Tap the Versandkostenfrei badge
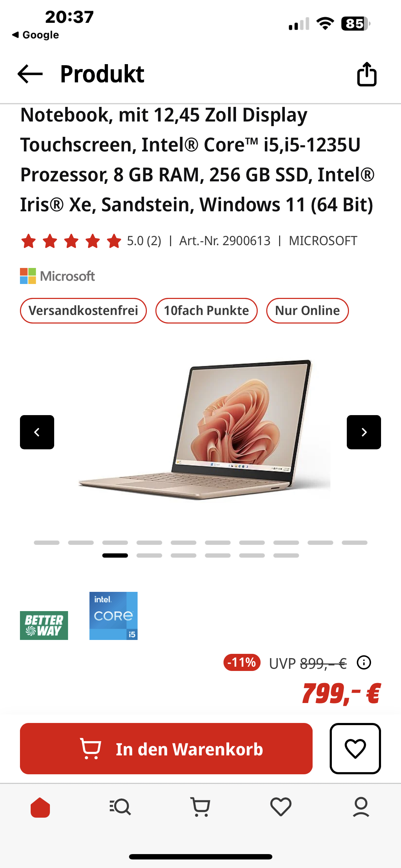 click(x=83, y=311)
